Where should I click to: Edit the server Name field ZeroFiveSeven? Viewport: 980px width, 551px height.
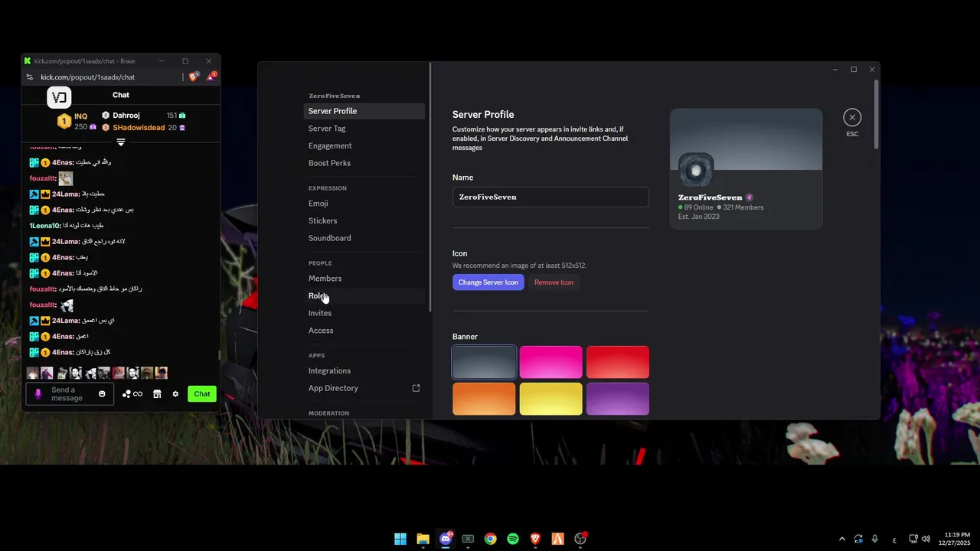pos(550,197)
